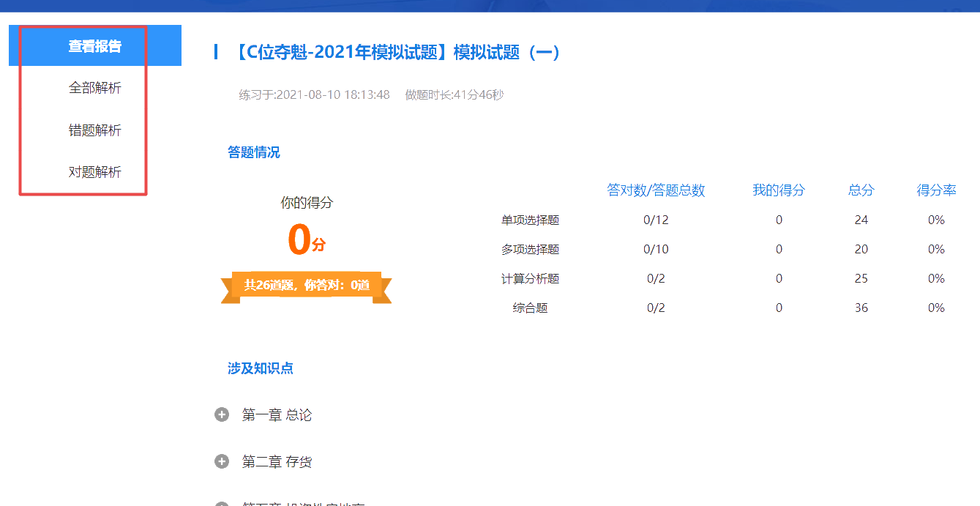Click the 答对数/答题总数 column header
The image size is (980, 506).
coord(656,190)
